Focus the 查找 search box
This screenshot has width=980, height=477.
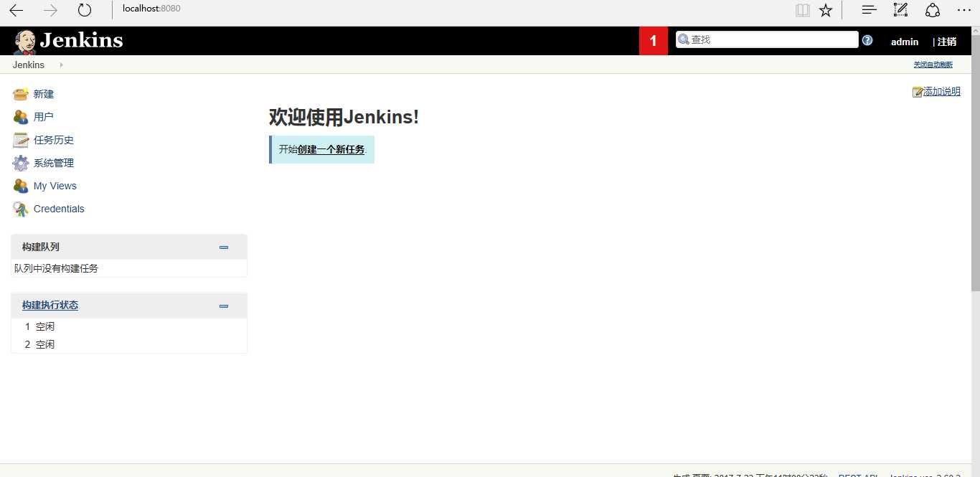click(x=767, y=39)
